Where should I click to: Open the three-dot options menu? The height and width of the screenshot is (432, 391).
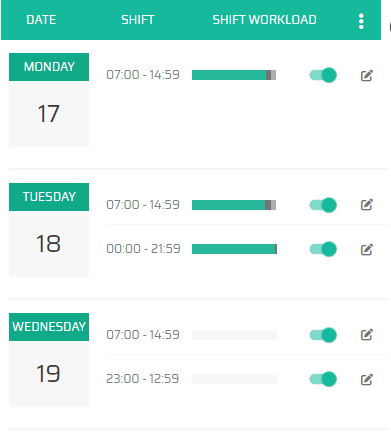pyautogui.click(x=361, y=21)
